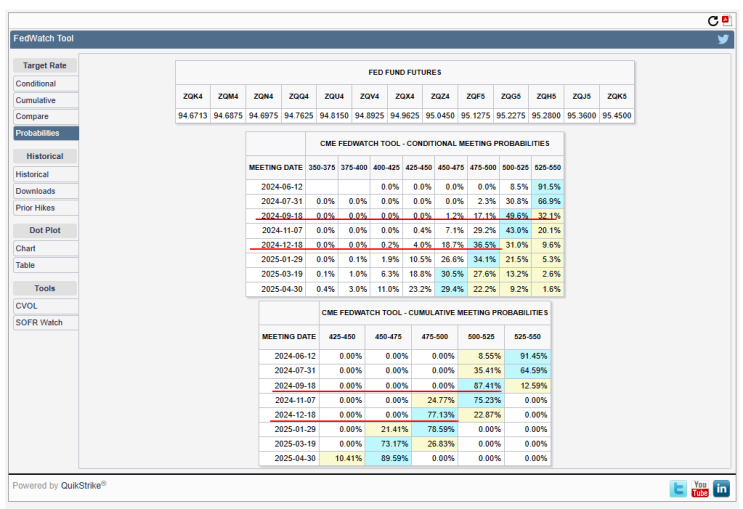Click the 525-550 conditional column header

click(548, 168)
